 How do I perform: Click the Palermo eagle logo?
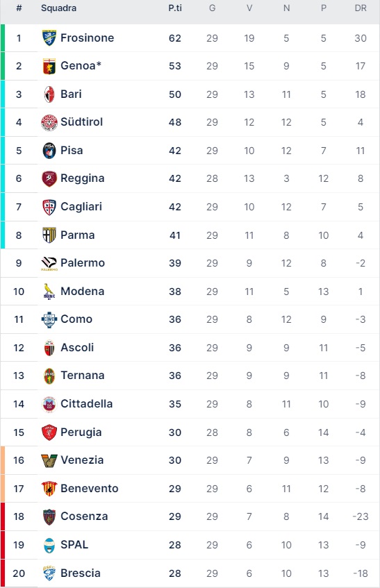[x=49, y=264]
